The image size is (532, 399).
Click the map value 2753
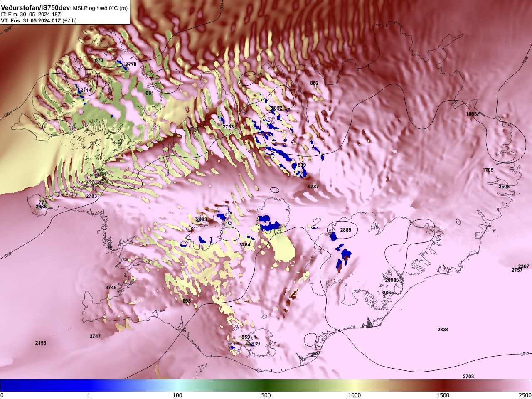pos(228,127)
